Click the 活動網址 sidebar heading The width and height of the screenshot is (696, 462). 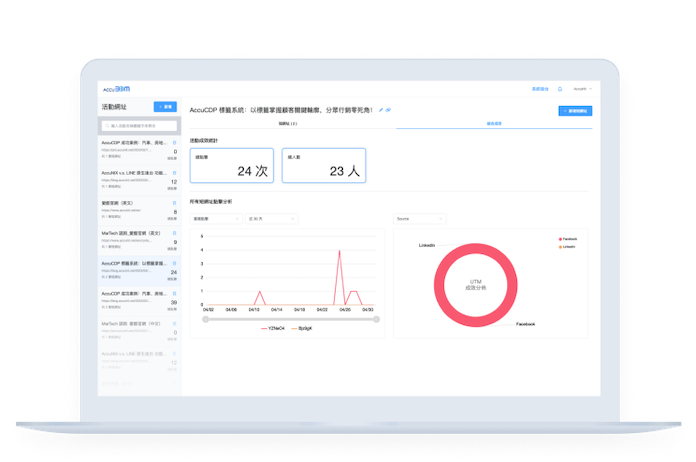pyautogui.click(x=114, y=107)
